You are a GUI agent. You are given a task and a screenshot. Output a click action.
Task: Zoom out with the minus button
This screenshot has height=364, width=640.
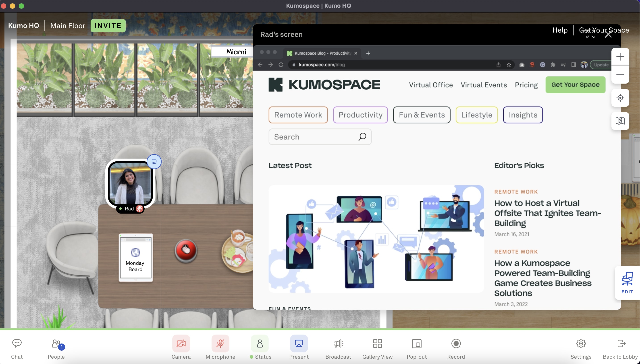point(620,74)
